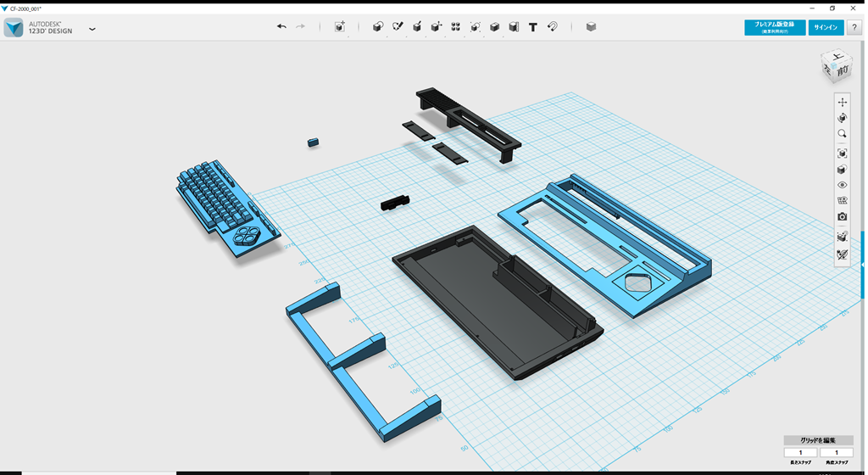Image resolution: width=868 pixels, height=475 pixels.
Task: Click the サインイン button
Action: [826, 27]
